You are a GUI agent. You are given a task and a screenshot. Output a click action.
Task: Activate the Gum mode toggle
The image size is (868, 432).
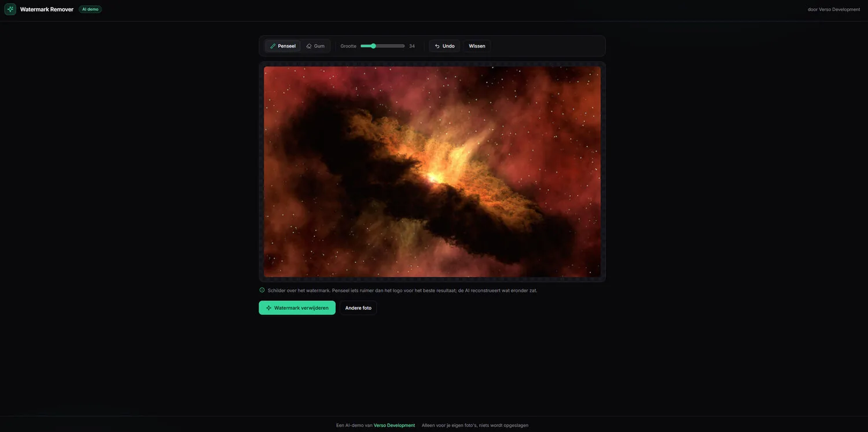315,46
